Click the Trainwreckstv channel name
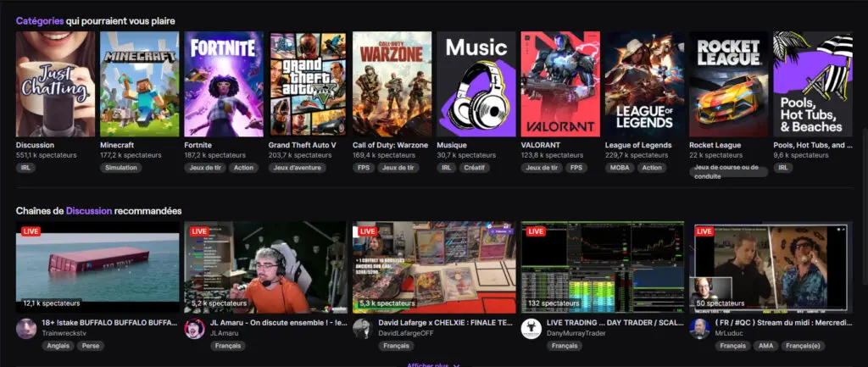 64,333
